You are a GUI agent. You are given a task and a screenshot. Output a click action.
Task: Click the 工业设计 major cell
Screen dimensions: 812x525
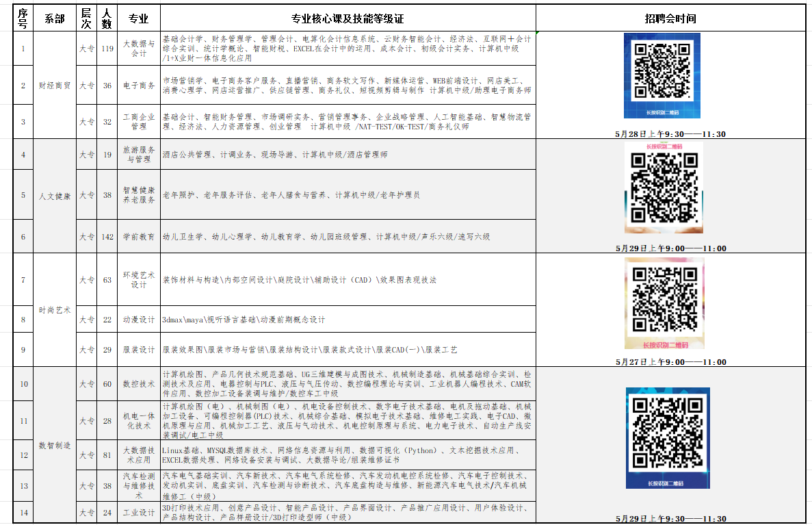(x=139, y=513)
